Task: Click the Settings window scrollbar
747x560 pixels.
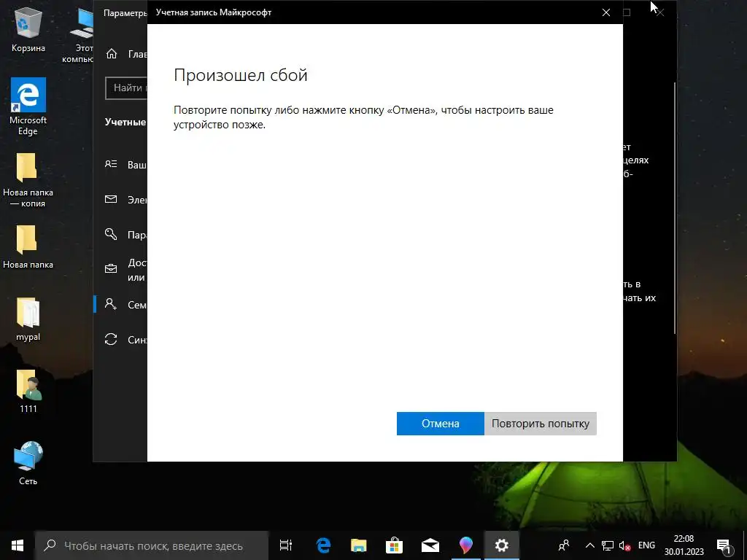Action: point(675,209)
